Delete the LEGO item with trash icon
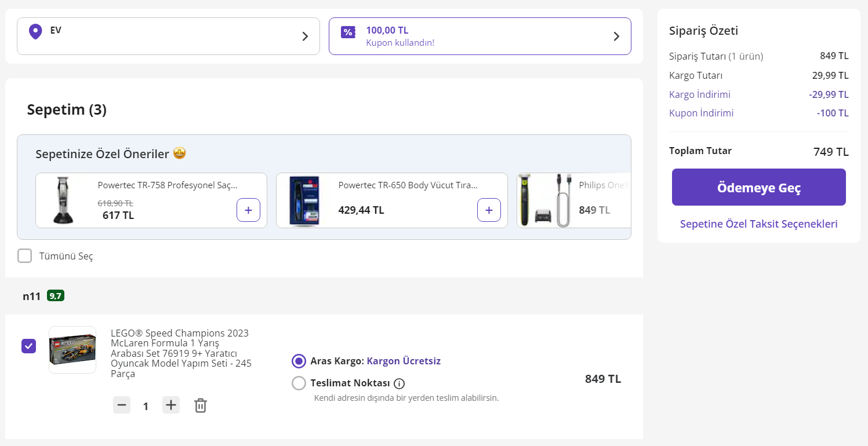Screen dimensions: 868x446 (x=200, y=405)
